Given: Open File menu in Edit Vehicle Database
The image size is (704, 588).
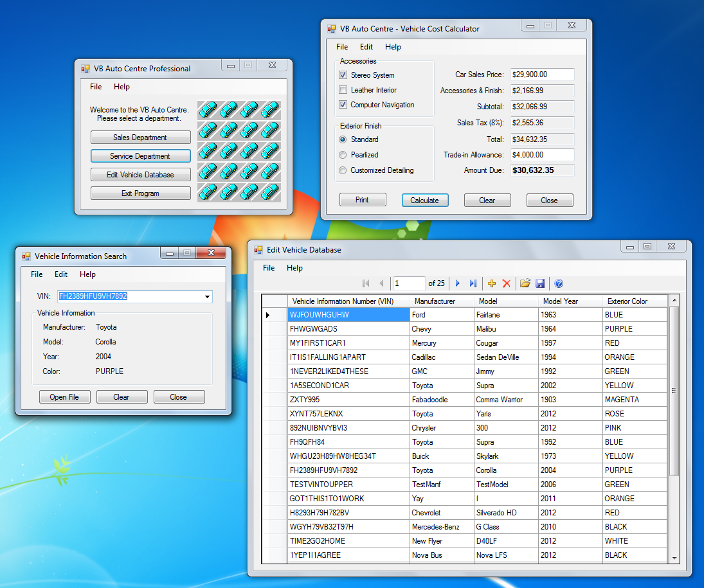Looking at the screenshot, I should click(269, 268).
